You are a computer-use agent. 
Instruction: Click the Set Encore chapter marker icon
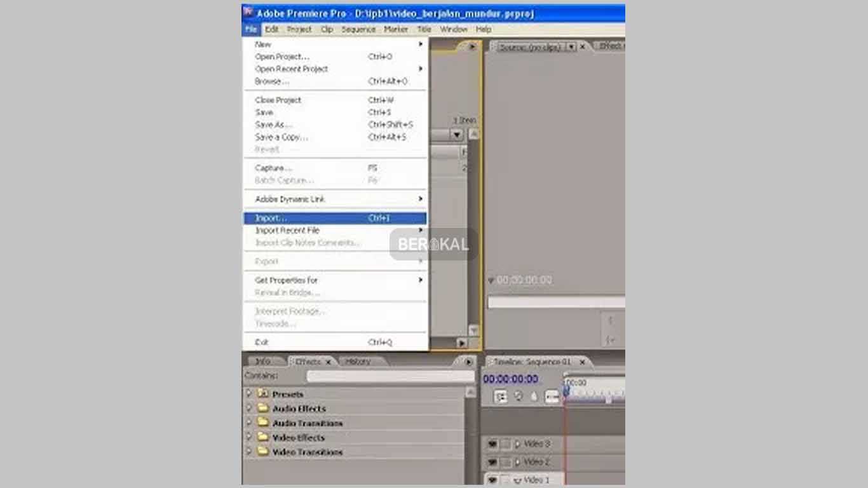click(x=518, y=396)
